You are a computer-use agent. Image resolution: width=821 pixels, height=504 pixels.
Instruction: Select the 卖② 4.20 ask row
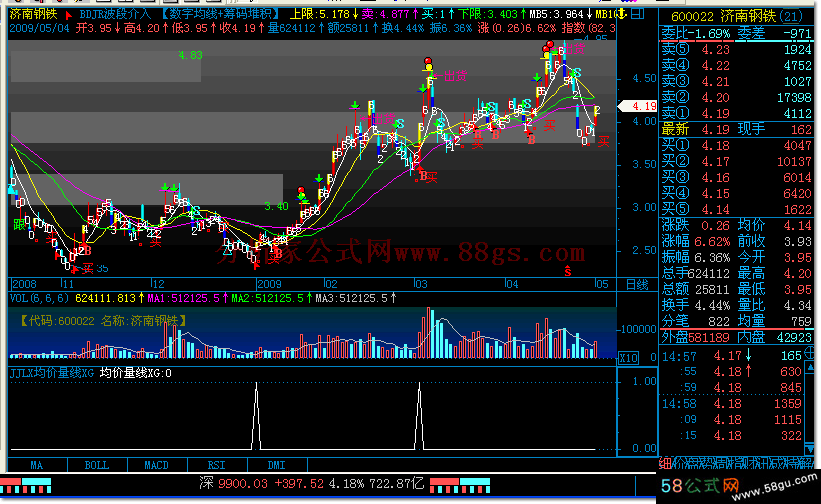point(737,97)
